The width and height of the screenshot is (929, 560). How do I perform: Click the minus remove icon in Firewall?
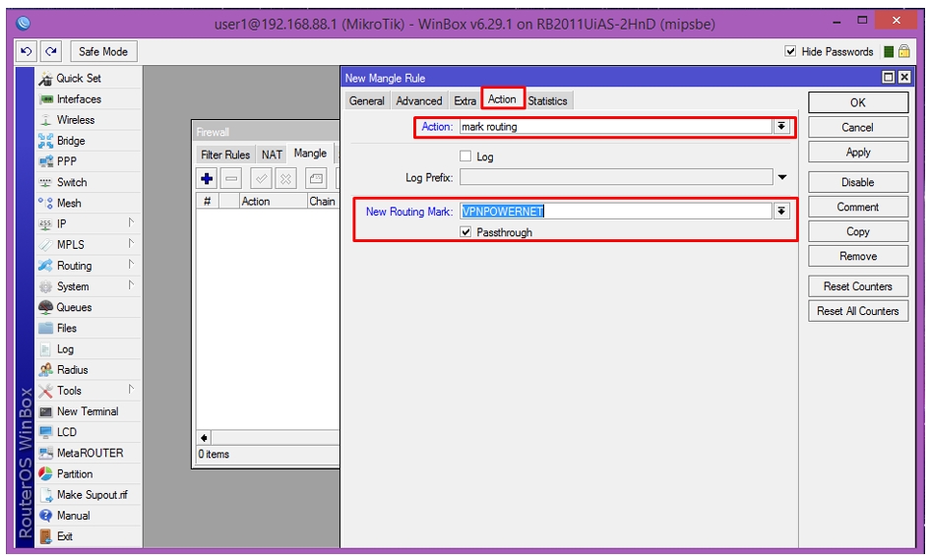pyautogui.click(x=231, y=178)
